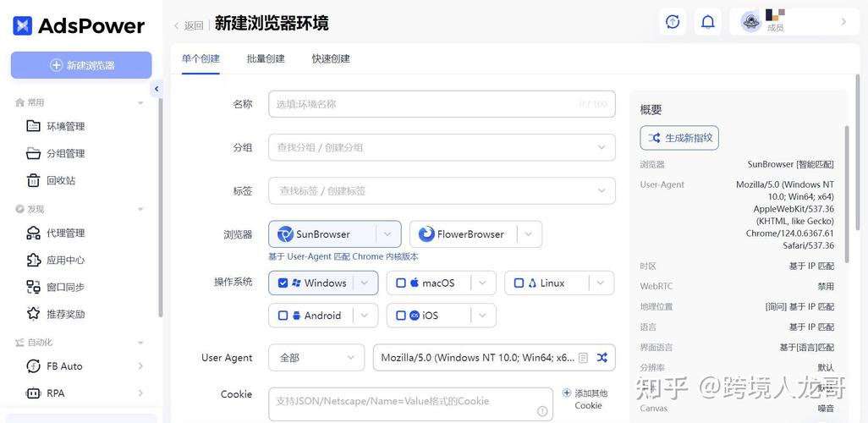The height and width of the screenshot is (423, 868).
Task: Open FB Auto sidebar item
Action: [x=54, y=366]
